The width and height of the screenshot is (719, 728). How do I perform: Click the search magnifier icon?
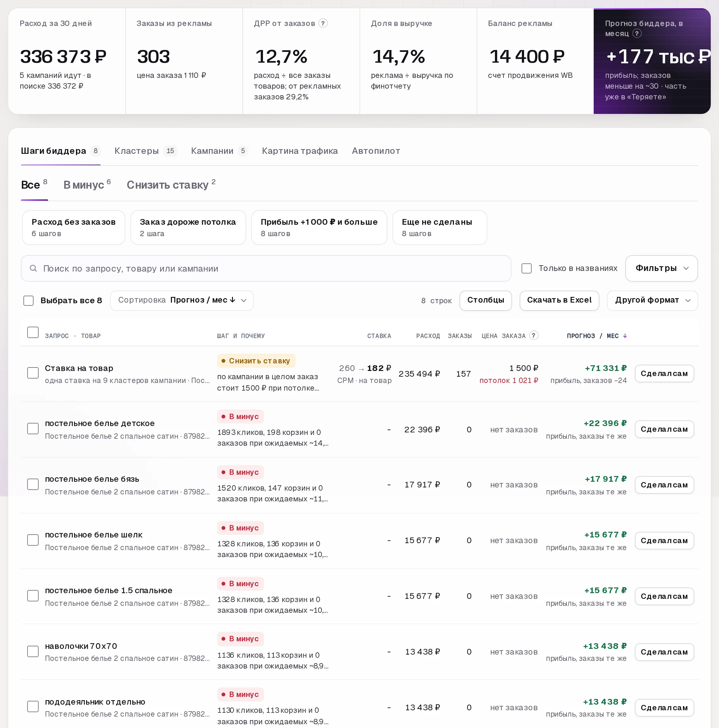33,268
